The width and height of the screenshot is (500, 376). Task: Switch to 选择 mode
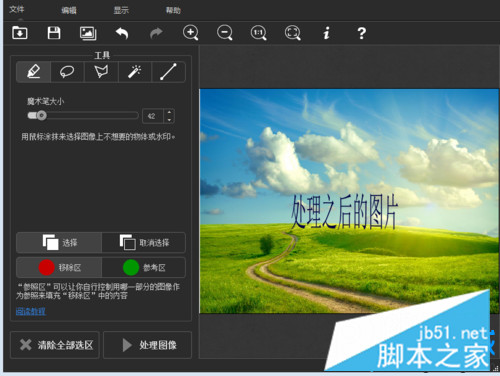pos(59,242)
